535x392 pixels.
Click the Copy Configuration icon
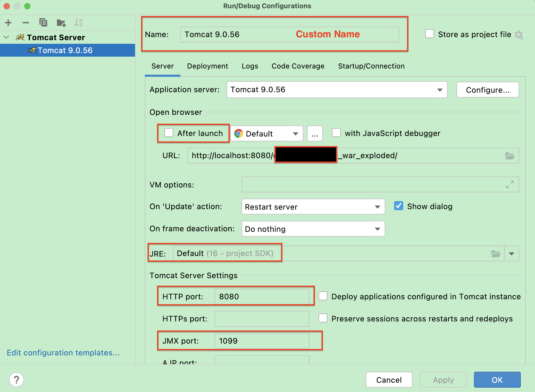[43, 23]
